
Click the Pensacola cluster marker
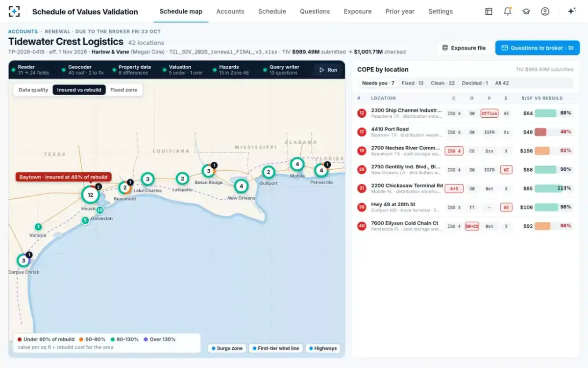click(321, 171)
